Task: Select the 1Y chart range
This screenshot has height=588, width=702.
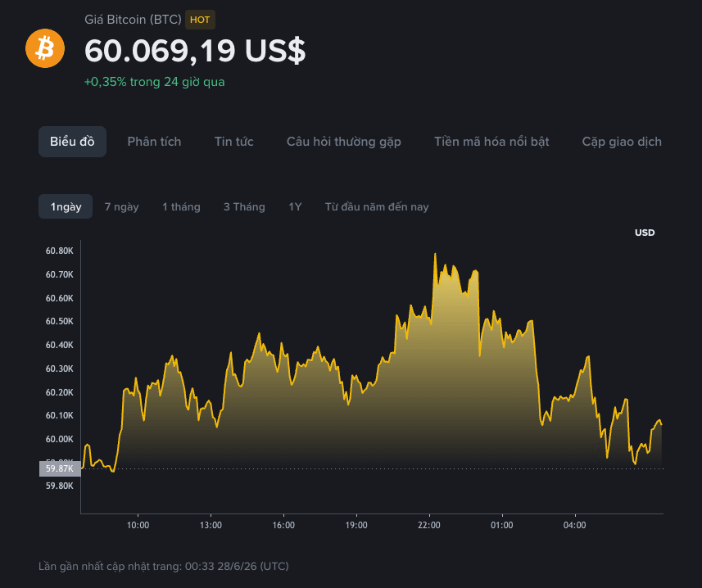Action: (x=295, y=206)
